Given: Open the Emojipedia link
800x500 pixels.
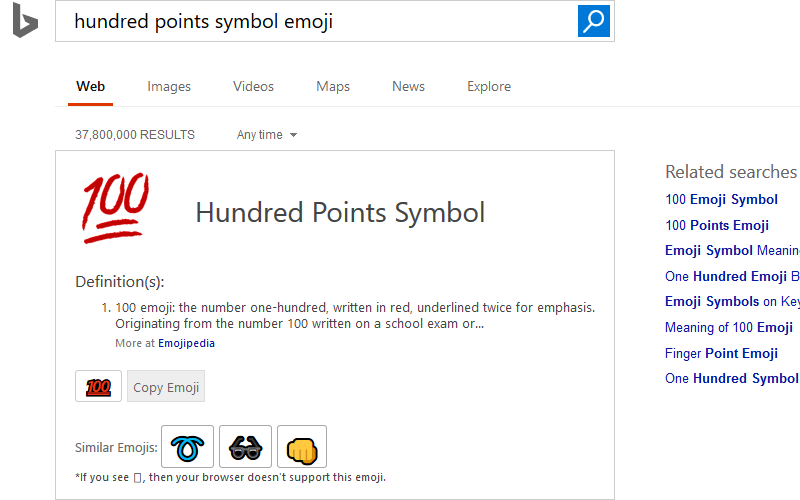Looking at the screenshot, I should tap(186, 343).
